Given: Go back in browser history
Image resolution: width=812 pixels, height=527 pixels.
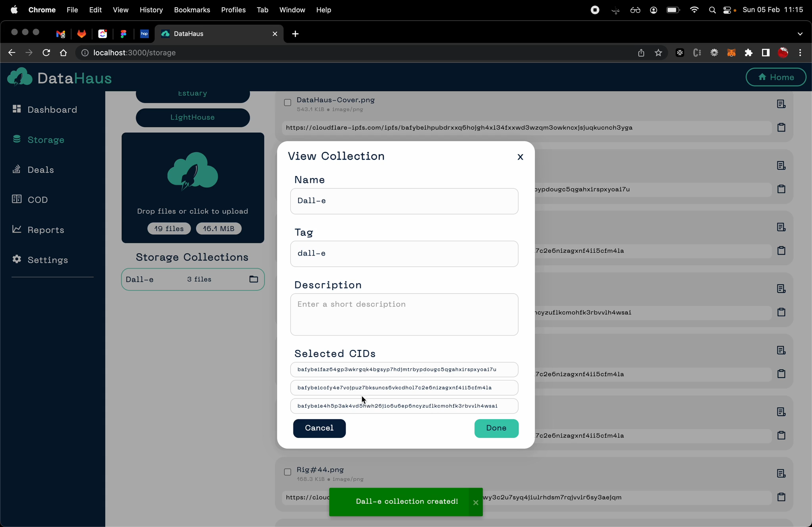Looking at the screenshot, I should tap(12, 53).
